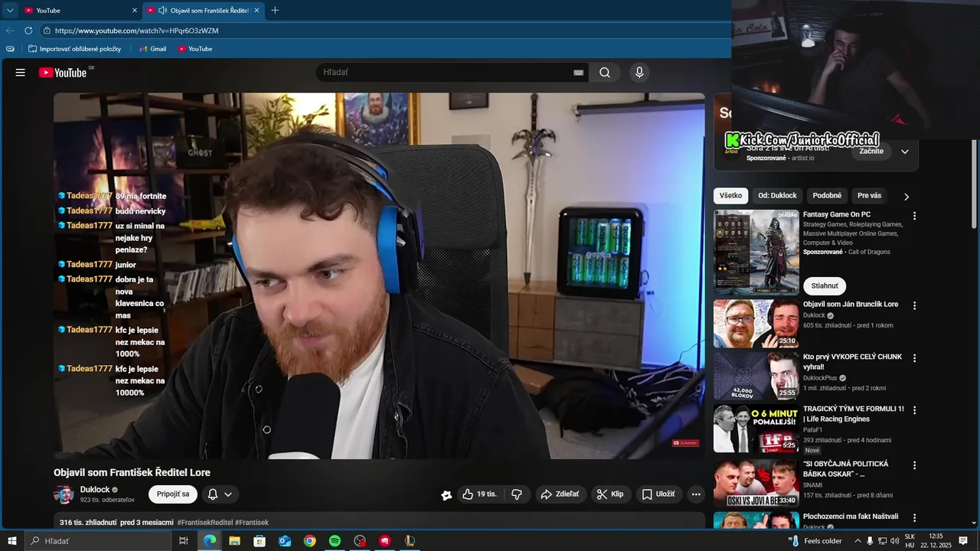Screen dimensions: 980x551
Task: Open Objavil som Ján Brunclík Lore thumbnail
Action: pos(756,323)
